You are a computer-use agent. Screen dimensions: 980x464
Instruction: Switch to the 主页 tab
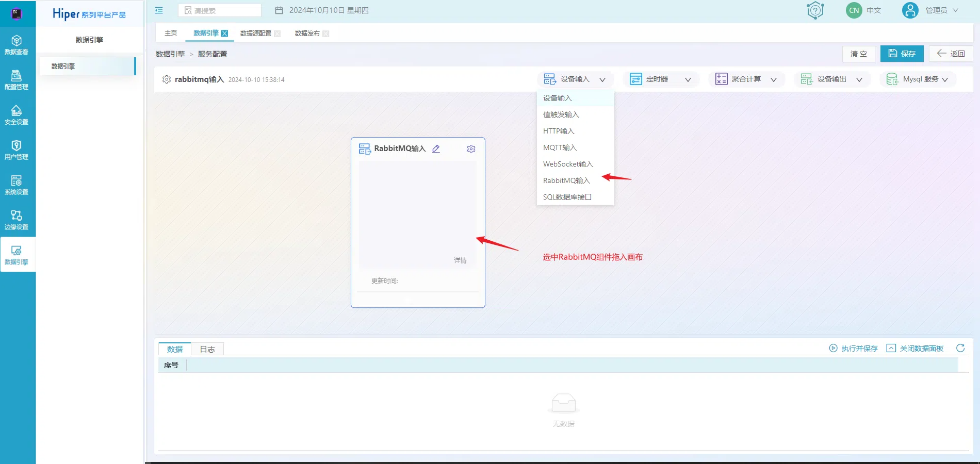coord(171,33)
